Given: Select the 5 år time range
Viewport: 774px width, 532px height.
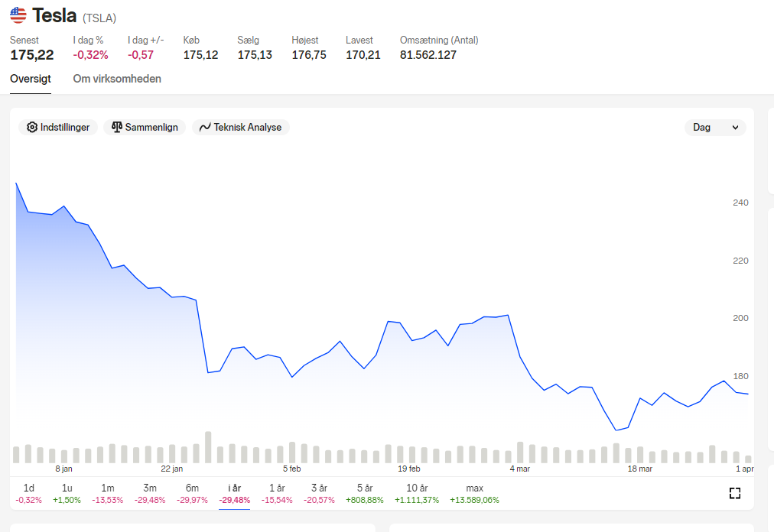Looking at the screenshot, I should (x=365, y=494).
